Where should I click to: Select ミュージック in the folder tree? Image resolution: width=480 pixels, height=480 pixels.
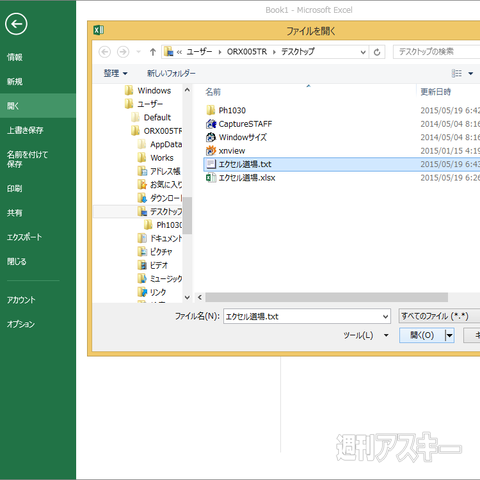pyautogui.click(x=160, y=279)
